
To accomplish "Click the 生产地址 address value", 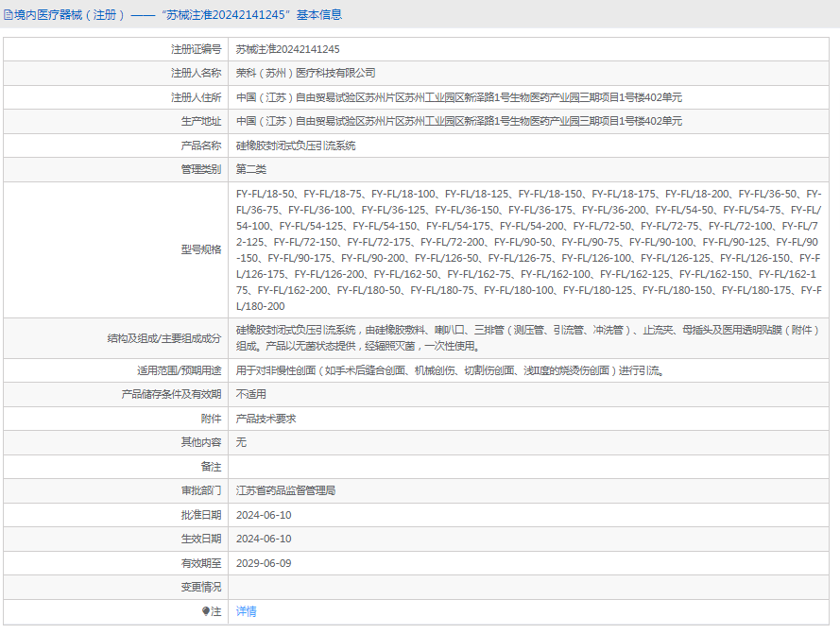I will [459, 122].
